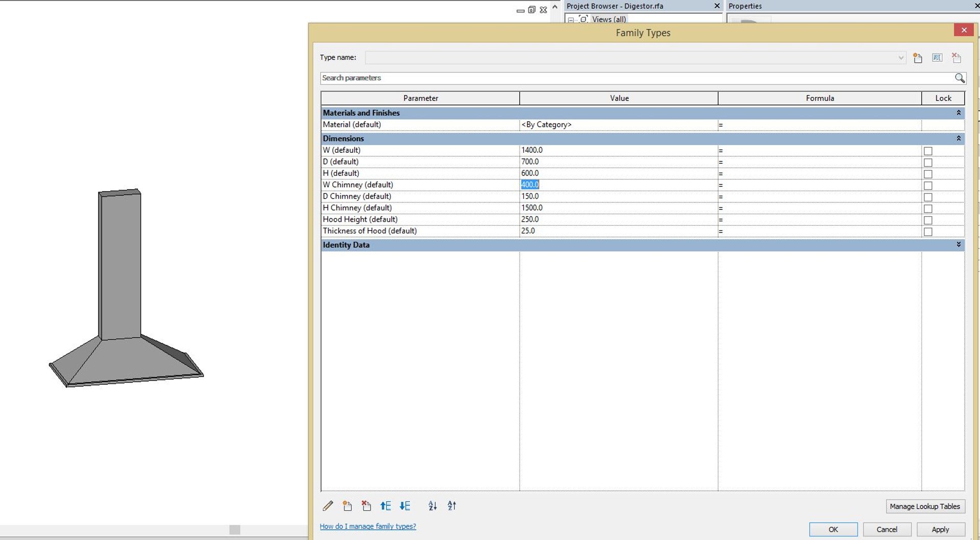
Task: Click the Edit Parameter pencil icon
Action: point(328,506)
